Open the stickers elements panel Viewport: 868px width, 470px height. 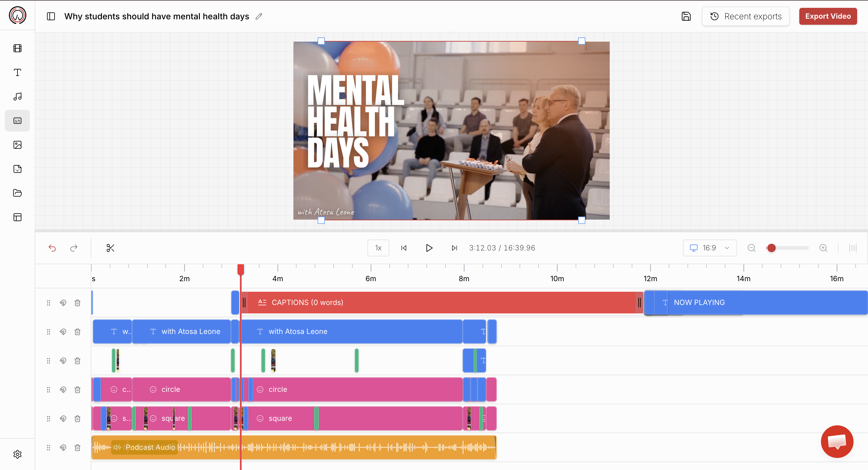tap(17, 169)
